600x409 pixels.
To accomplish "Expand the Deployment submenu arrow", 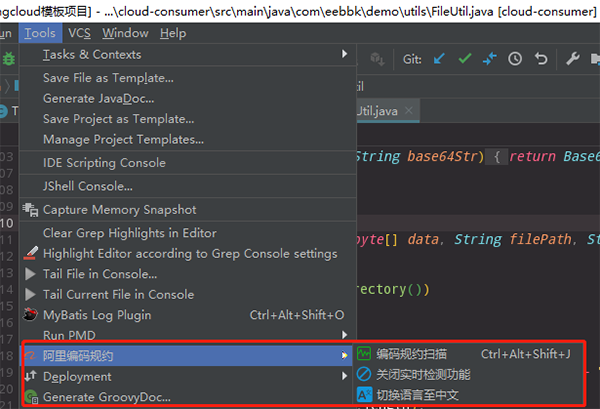I will point(344,376).
